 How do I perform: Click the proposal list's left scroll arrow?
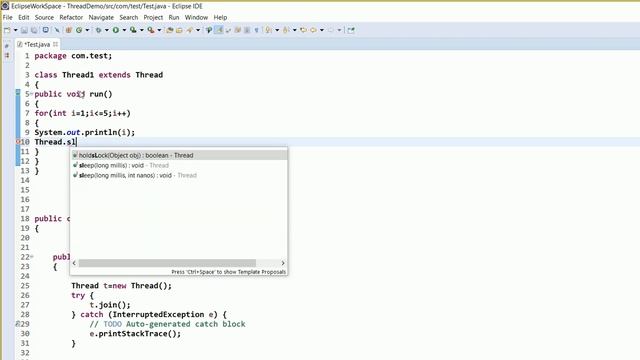(74, 263)
